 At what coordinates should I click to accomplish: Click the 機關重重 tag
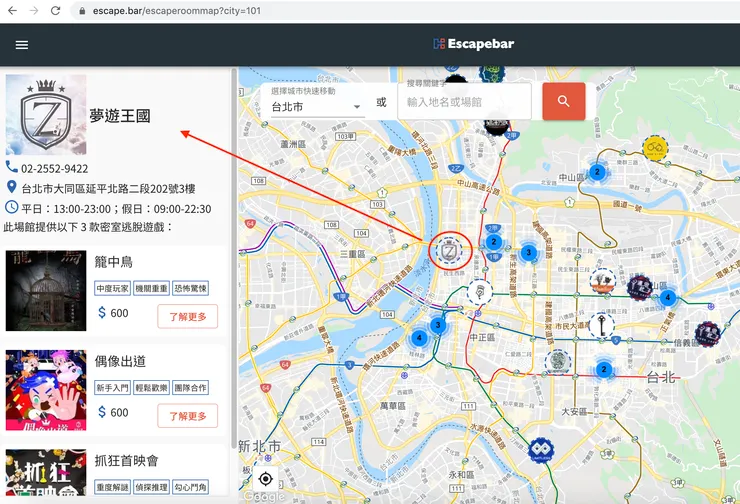click(x=151, y=288)
